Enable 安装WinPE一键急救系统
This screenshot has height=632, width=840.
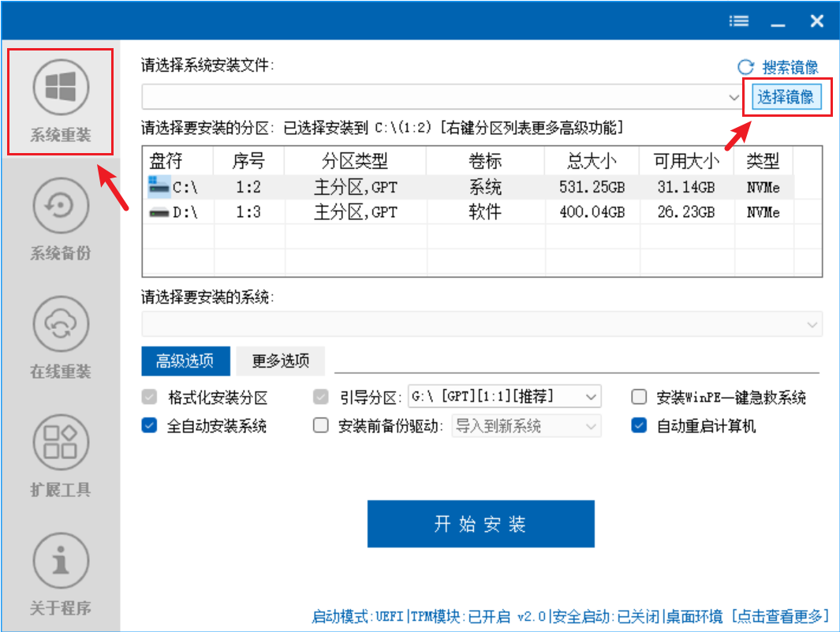639,397
